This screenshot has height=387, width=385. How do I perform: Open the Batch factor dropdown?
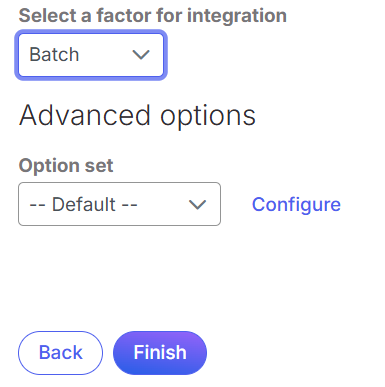pos(91,55)
